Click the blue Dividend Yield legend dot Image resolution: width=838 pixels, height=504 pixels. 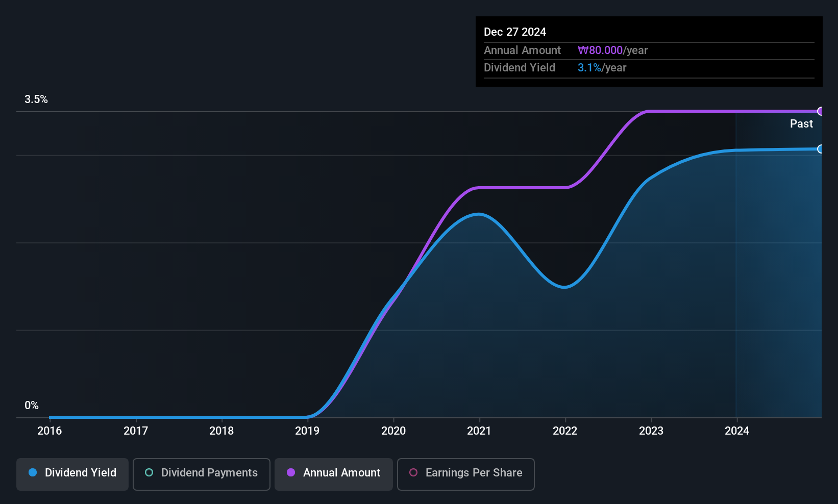pos(33,472)
